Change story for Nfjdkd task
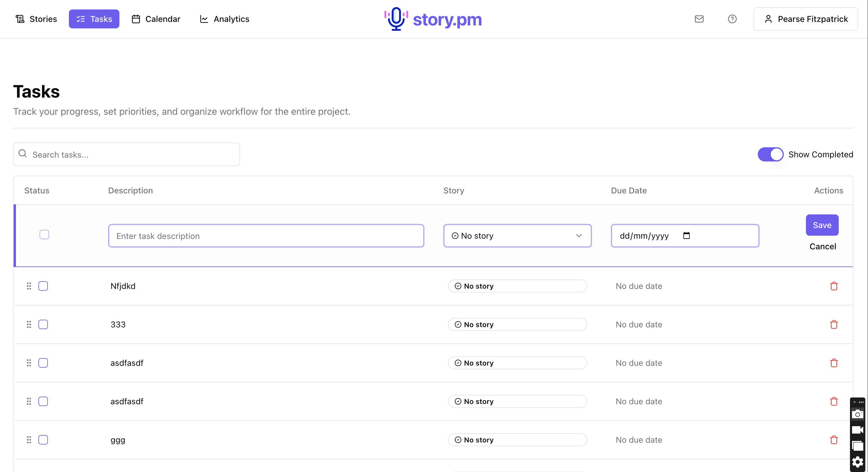The width and height of the screenshot is (868, 472). click(517, 286)
